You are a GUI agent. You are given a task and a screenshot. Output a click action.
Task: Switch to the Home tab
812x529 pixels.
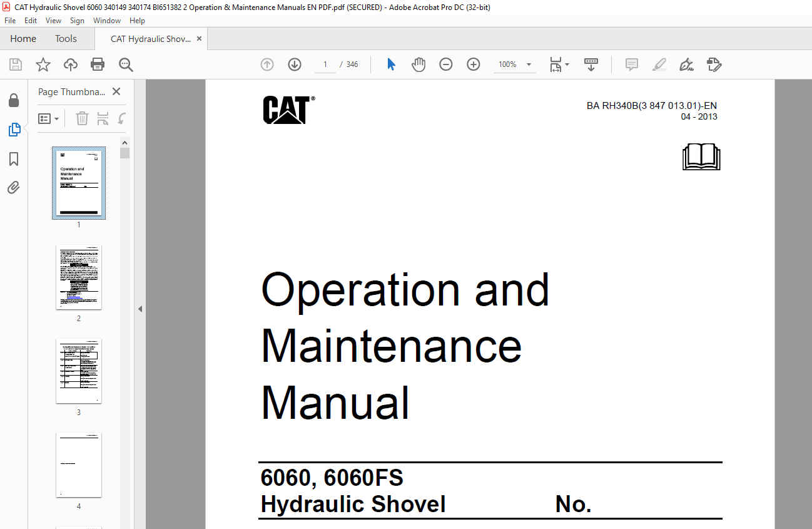tap(23, 39)
